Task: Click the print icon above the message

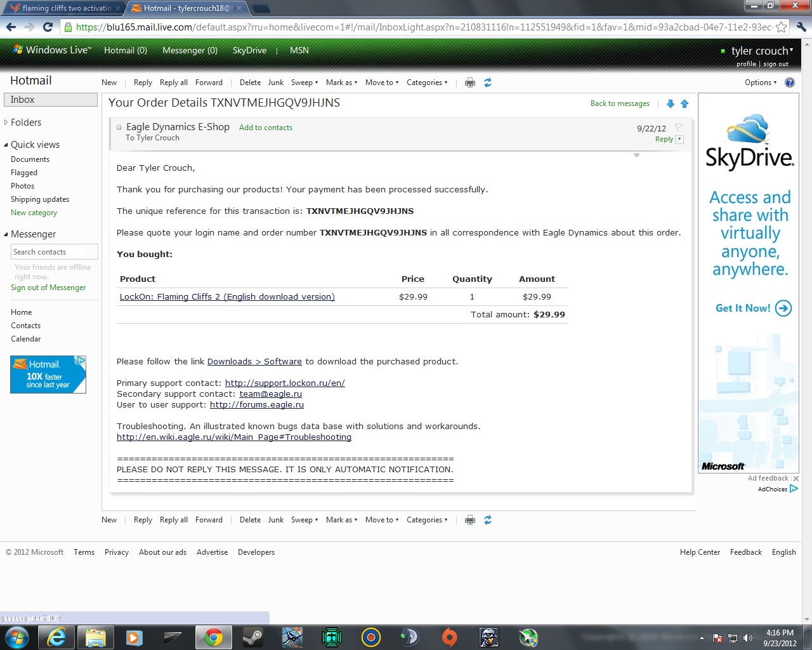Action: coord(470,83)
